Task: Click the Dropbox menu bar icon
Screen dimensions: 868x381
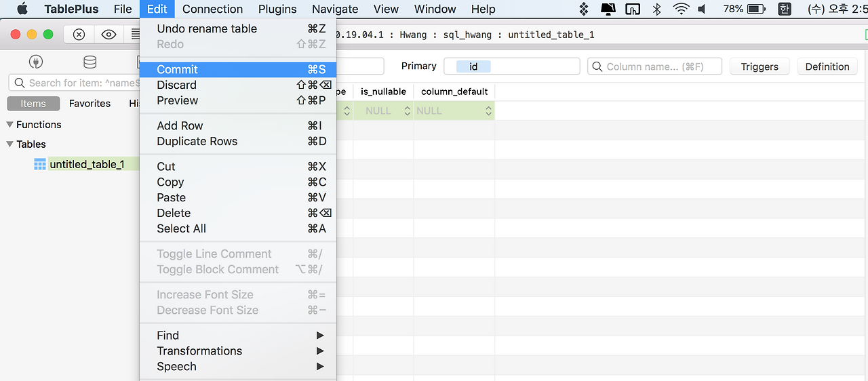Action: pyautogui.click(x=584, y=9)
